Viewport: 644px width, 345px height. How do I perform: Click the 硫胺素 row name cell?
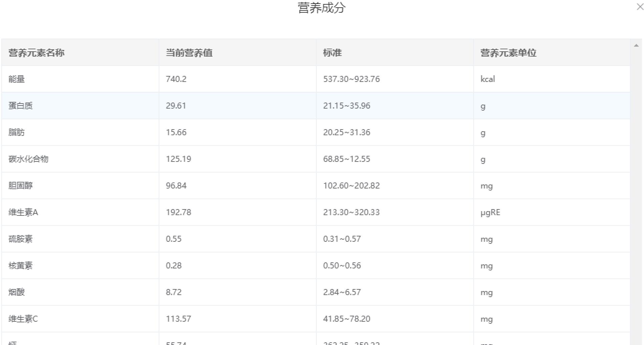21,239
